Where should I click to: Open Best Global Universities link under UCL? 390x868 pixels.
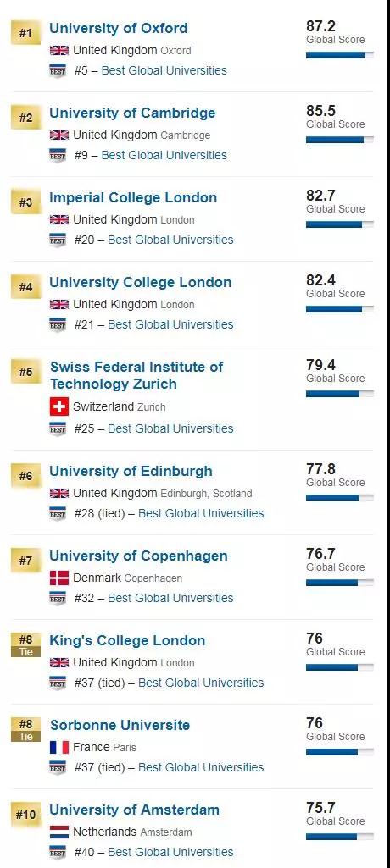pyautogui.click(x=170, y=324)
